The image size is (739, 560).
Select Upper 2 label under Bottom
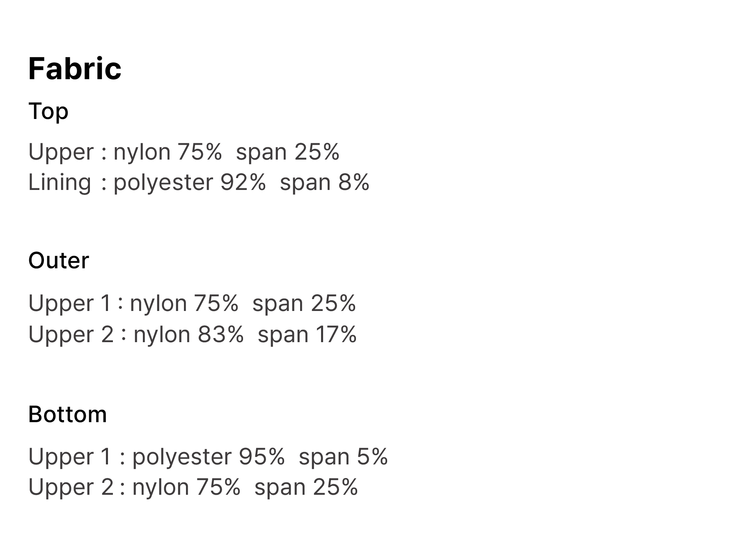pos(71,487)
